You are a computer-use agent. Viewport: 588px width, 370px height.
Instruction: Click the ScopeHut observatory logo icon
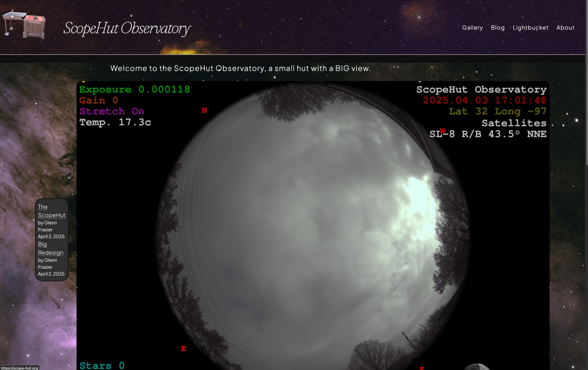click(x=24, y=24)
